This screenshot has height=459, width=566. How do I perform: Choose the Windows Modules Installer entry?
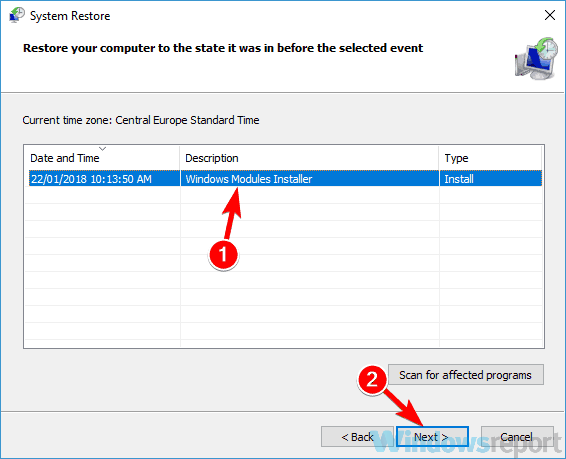pyautogui.click(x=249, y=179)
